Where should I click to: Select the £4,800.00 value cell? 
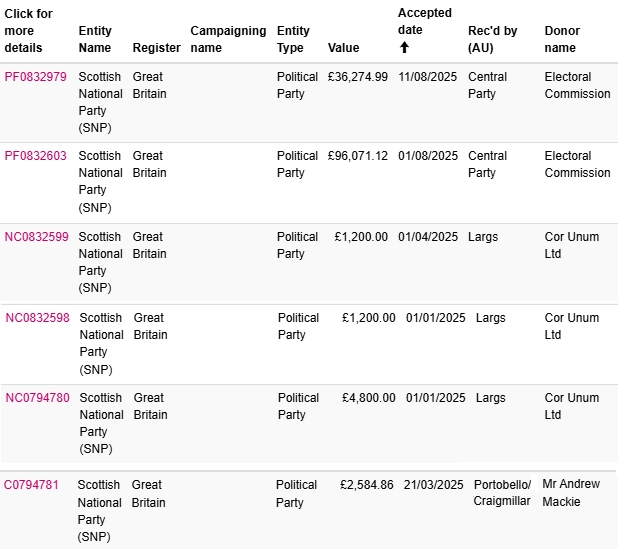click(369, 398)
